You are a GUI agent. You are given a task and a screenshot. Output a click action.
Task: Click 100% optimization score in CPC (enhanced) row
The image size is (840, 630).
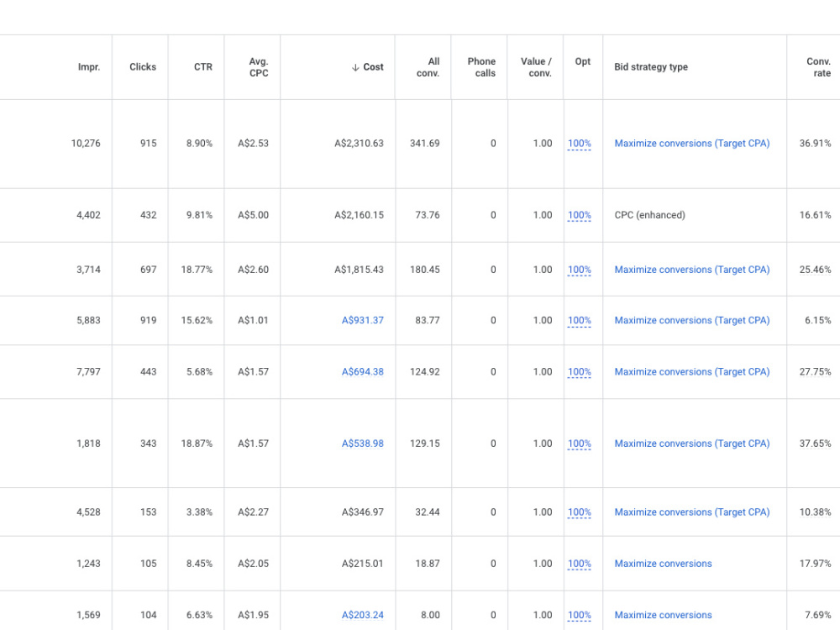[x=579, y=215]
